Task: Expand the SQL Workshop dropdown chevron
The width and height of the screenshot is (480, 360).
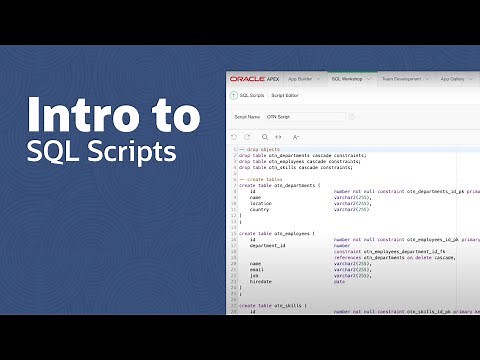Action: coord(368,79)
